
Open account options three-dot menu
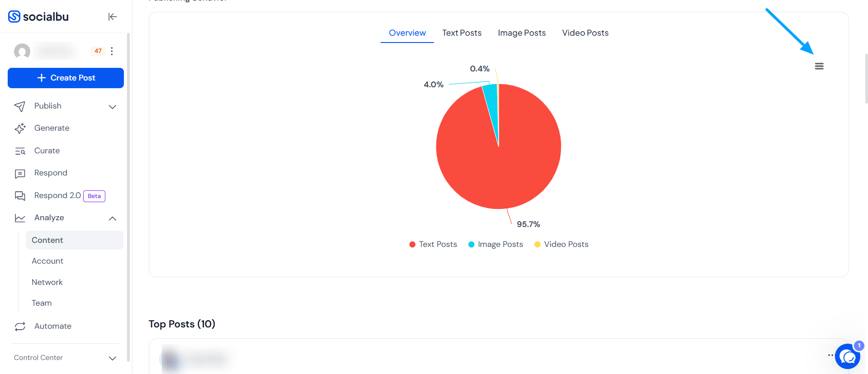[x=112, y=51]
